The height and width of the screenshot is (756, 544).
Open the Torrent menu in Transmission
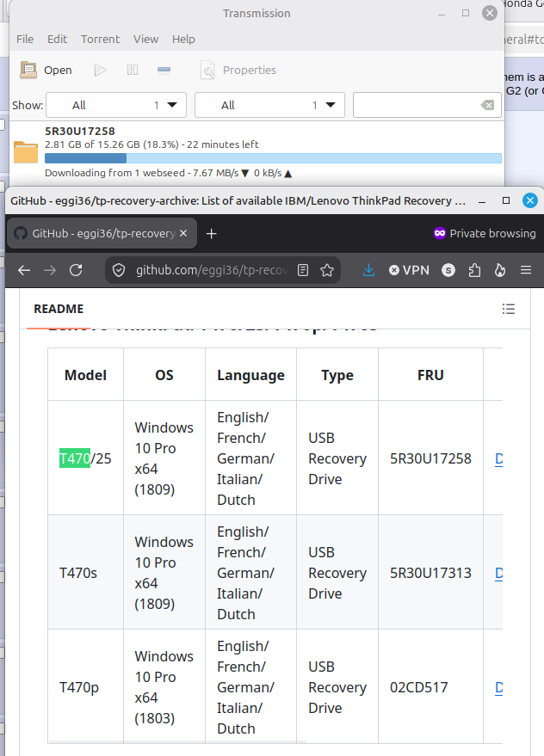point(100,39)
